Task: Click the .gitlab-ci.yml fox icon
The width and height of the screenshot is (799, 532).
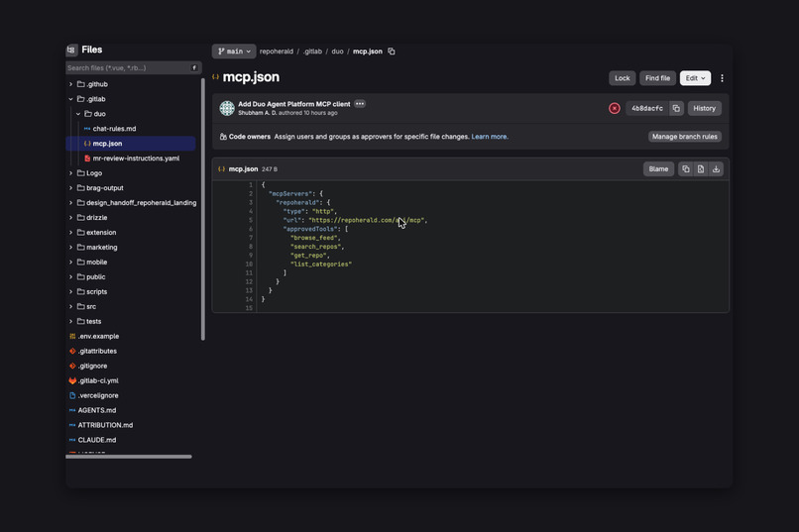Action: [x=72, y=380]
